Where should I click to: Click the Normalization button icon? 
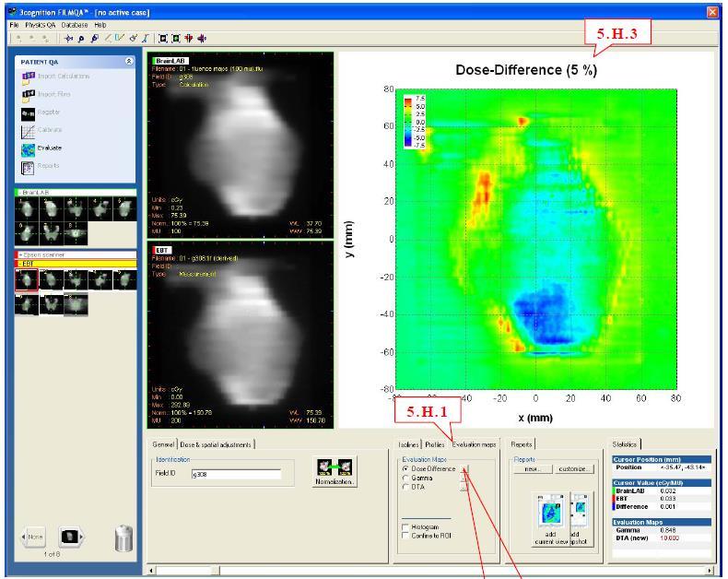pos(335,472)
